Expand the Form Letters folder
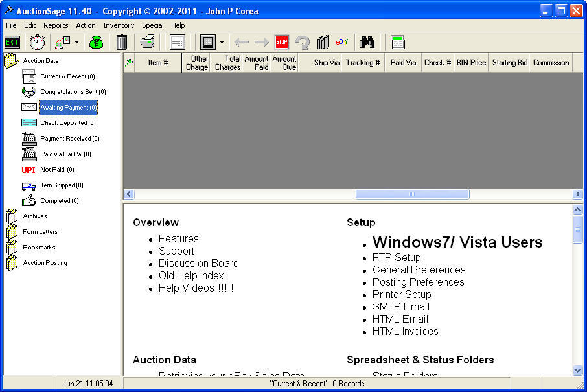Screen dimensions: 587x392 point(12,232)
